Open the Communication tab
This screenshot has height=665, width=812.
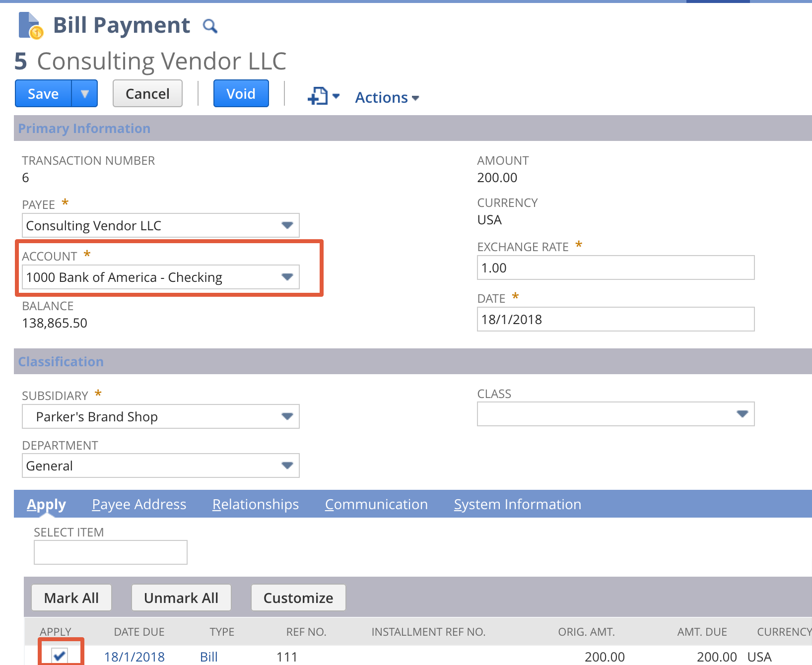[x=376, y=504]
